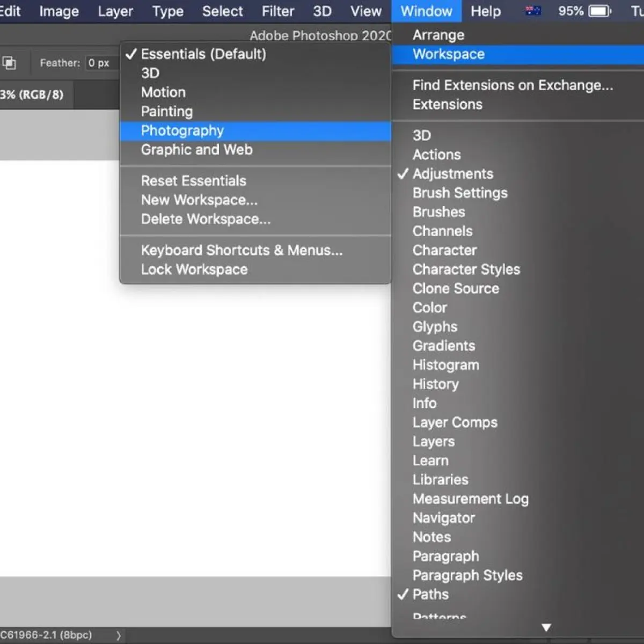Expand the Workspace submenu
This screenshot has height=644, width=644.
pos(518,54)
